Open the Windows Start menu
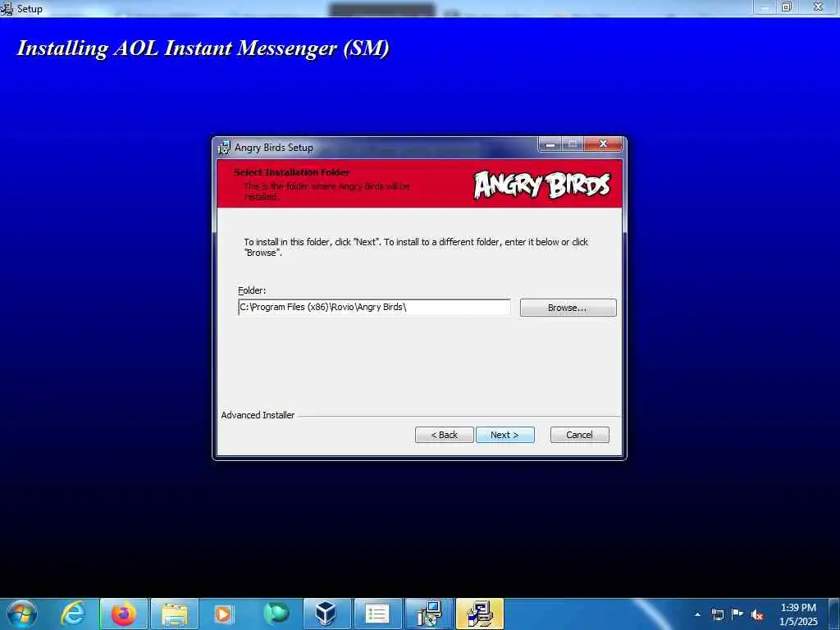Screen dimensions: 840x630 pos(21,614)
